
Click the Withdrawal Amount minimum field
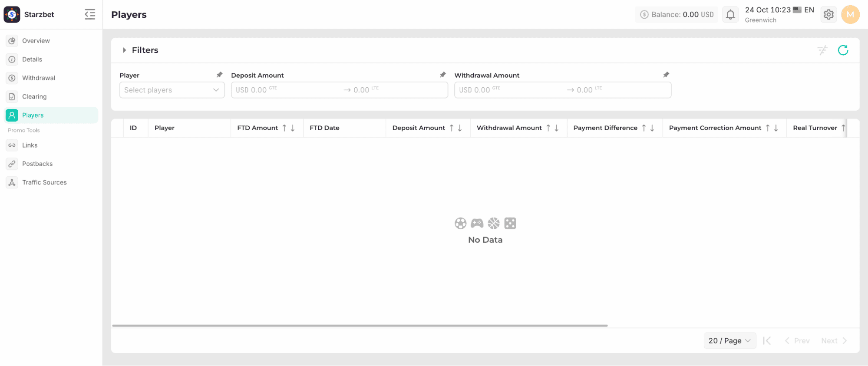[510, 90]
